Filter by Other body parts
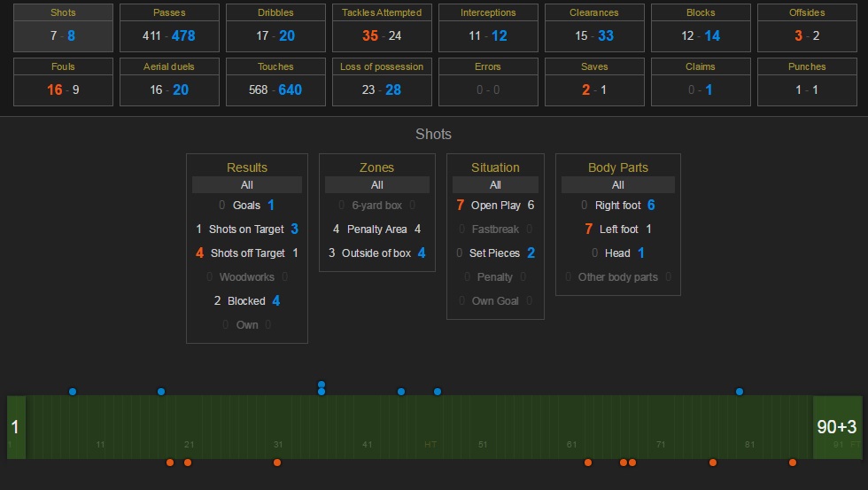The width and height of the screenshot is (868, 490). 618,276
